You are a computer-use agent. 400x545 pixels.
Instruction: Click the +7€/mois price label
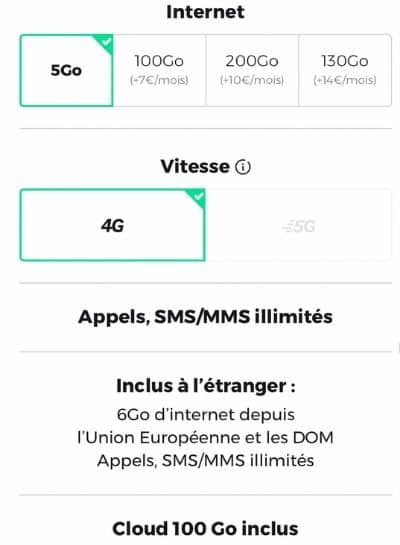159,80
